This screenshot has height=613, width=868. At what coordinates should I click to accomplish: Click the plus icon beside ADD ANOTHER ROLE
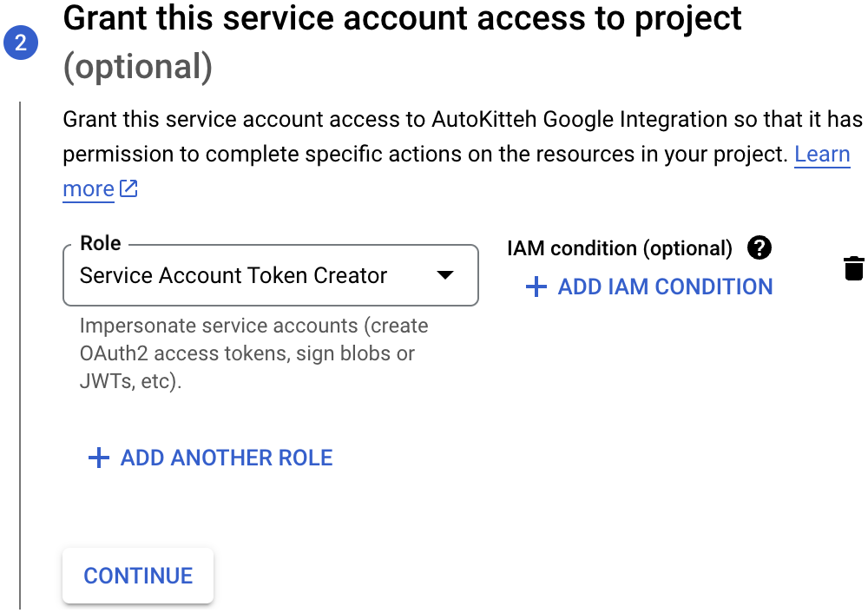click(99, 458)
